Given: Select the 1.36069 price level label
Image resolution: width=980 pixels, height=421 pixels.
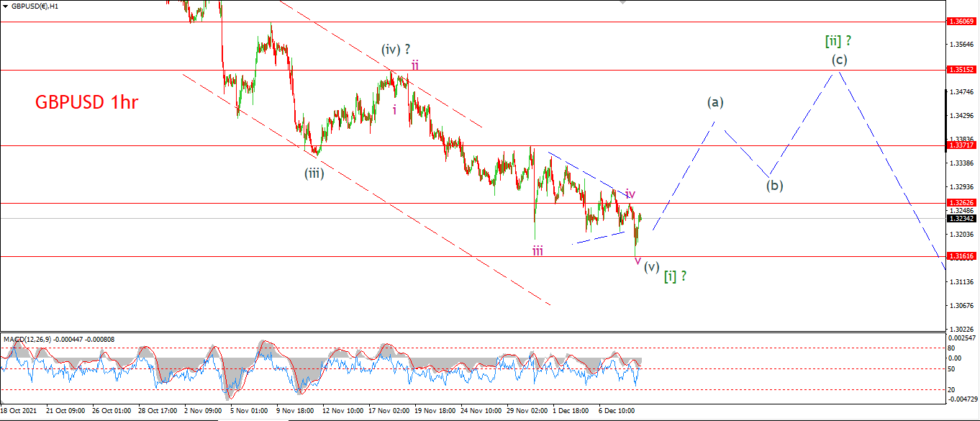Looking at the screenshot, I should tap(962, 22).
